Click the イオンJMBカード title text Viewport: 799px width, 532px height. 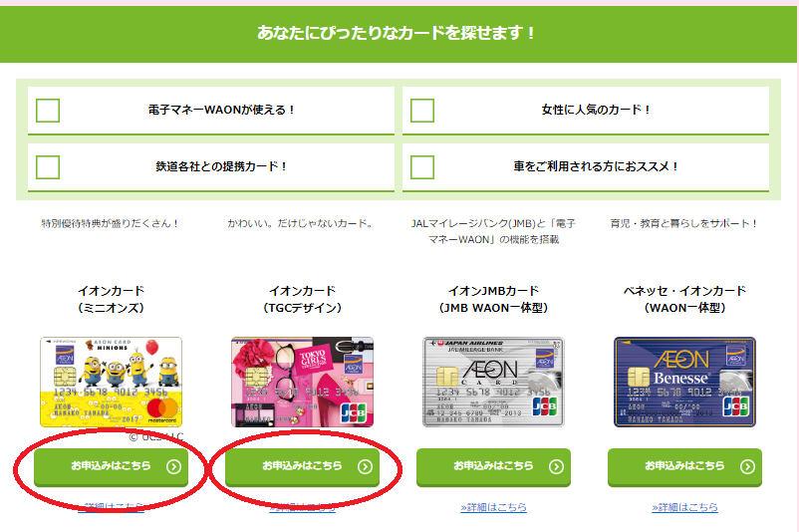point(493,291)
